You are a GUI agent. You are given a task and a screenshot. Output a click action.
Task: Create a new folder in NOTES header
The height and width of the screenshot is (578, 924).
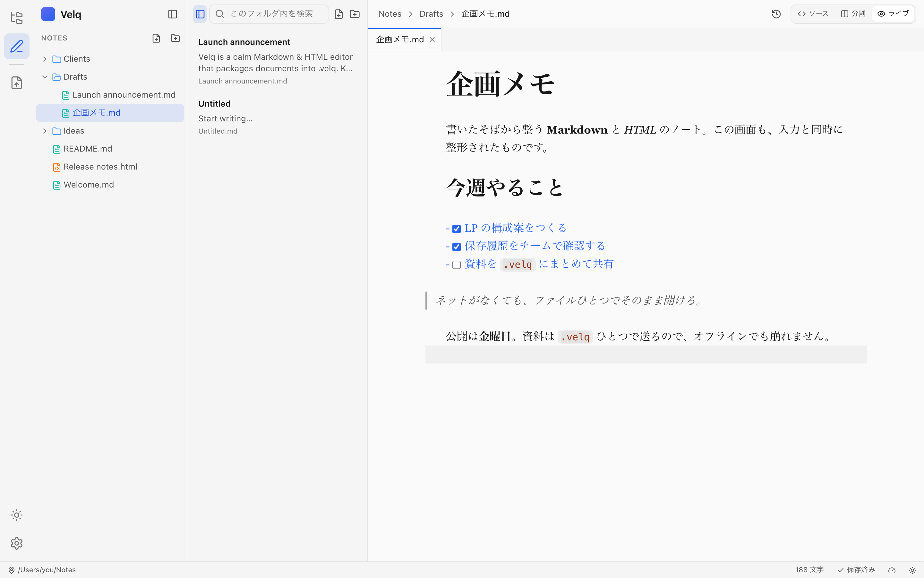(x=175, y=38)
